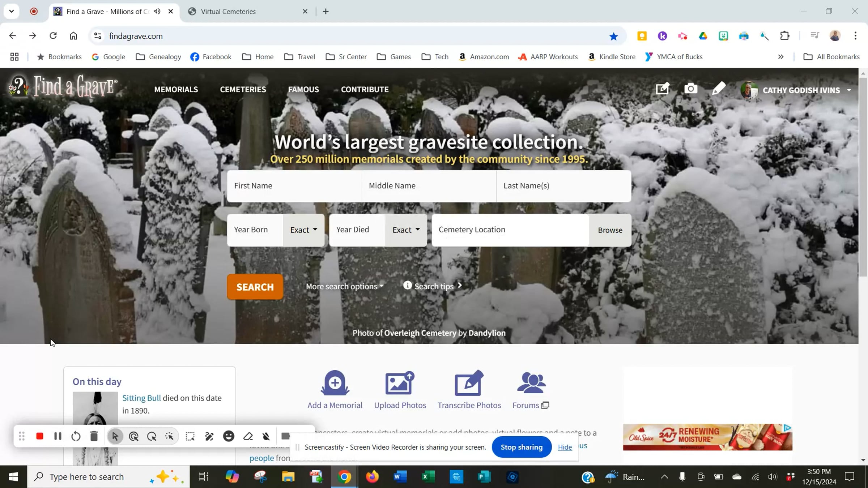Open the CEMETERIES menu
868x488 pixels.
(243, 89)
